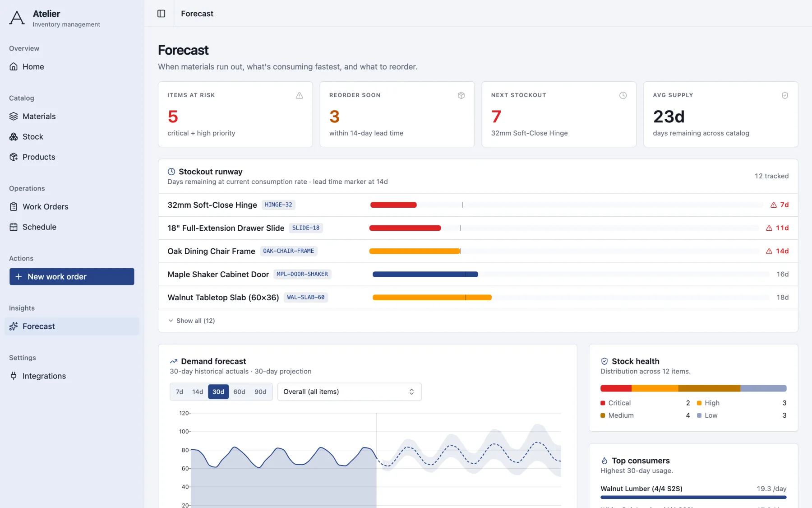Click the trend icon beside Demand forecast
The image size is (812, 508).
(x=174, y=361)
